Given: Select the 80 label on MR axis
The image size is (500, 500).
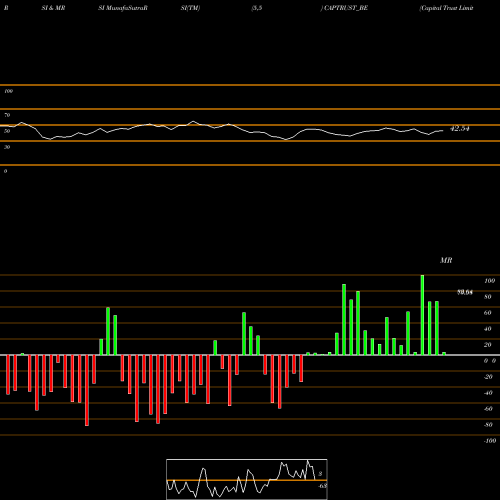Looking at the screenshot, I should pyautogui.click(x=487, y=297).
